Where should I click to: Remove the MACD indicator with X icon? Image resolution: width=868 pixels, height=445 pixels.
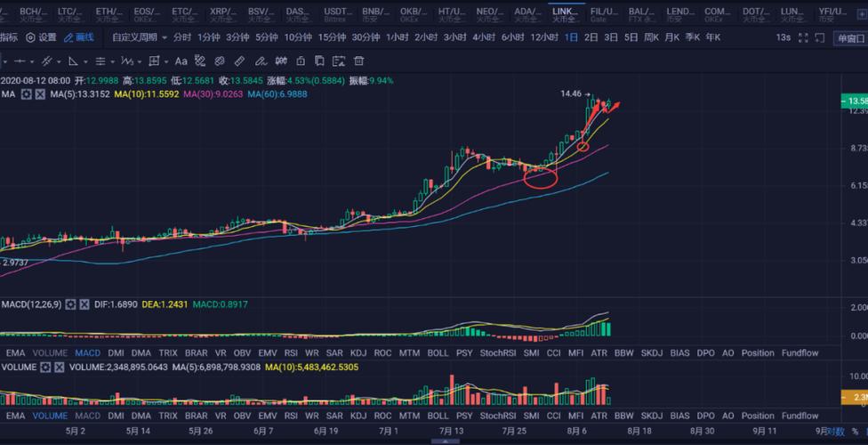click(84, 304)
